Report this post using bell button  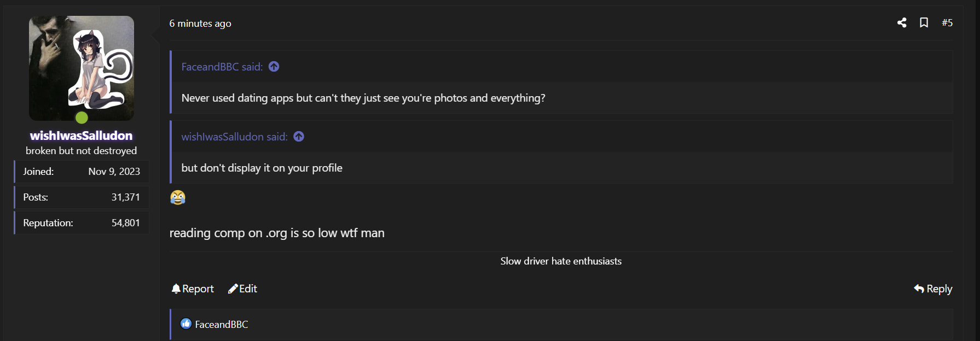pos(193,289)
